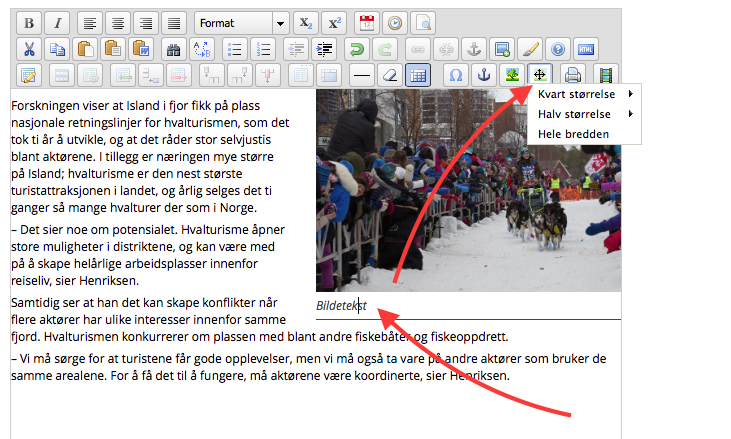Open the Format dropdown

point(241,22)
